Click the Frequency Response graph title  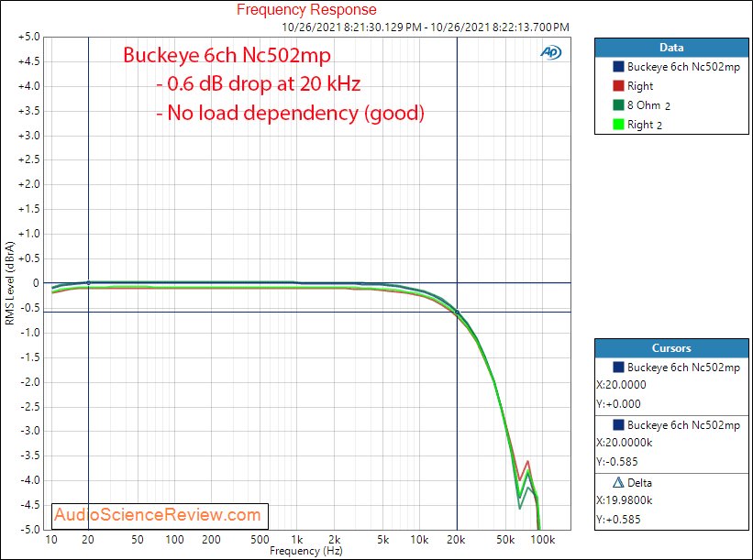[306, 9]
